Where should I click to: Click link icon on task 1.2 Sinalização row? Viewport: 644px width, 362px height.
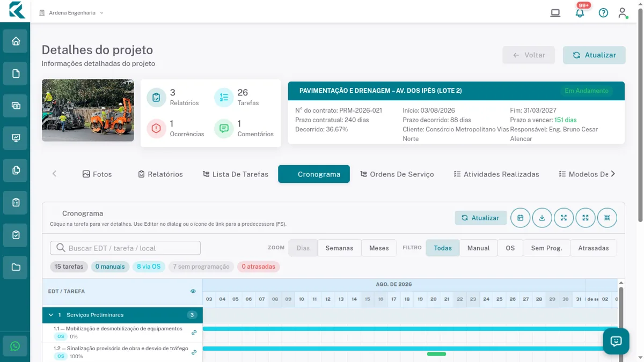click(x=194, y=352)
